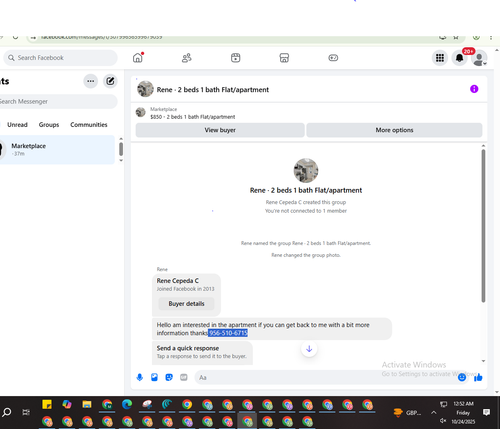This screenshot has height=429, width=500.
Task: Open Buyer details for Rene Cepeda C
Action: [186, 304]
